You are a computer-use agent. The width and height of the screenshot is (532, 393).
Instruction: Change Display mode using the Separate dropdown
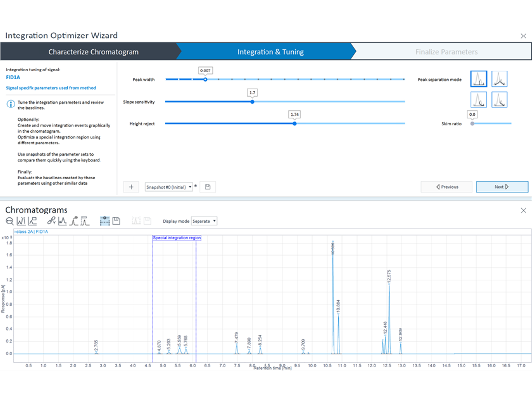[203, 221]
